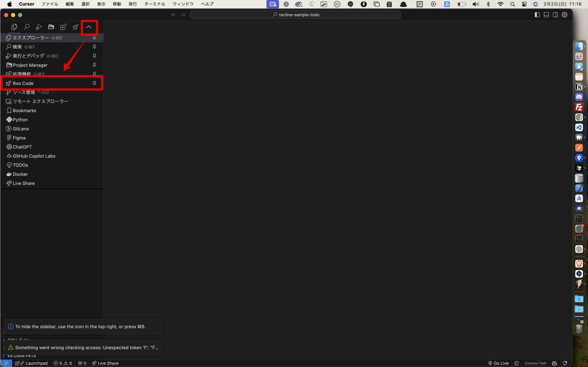The height and width of the screenshot is (367, 588).
Task: Toggle pin for Project Manager entry
Action: tap(94, 65)
